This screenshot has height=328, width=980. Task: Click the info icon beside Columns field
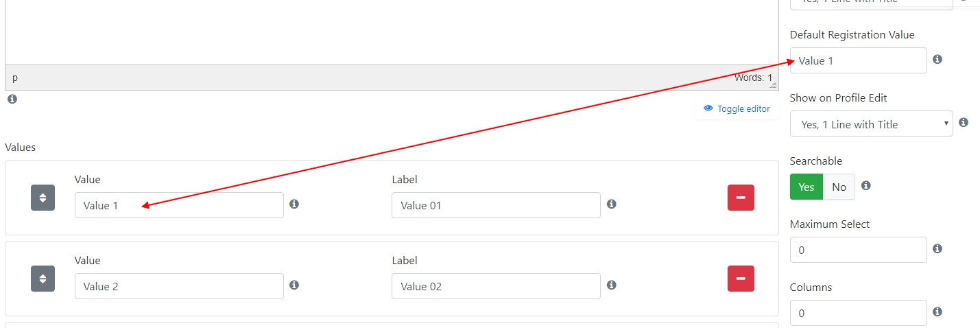click(x=937, y=312)
